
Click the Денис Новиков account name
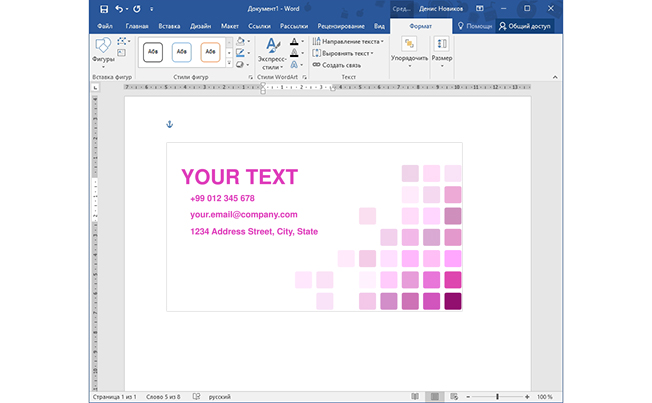(x=440, y=8)
